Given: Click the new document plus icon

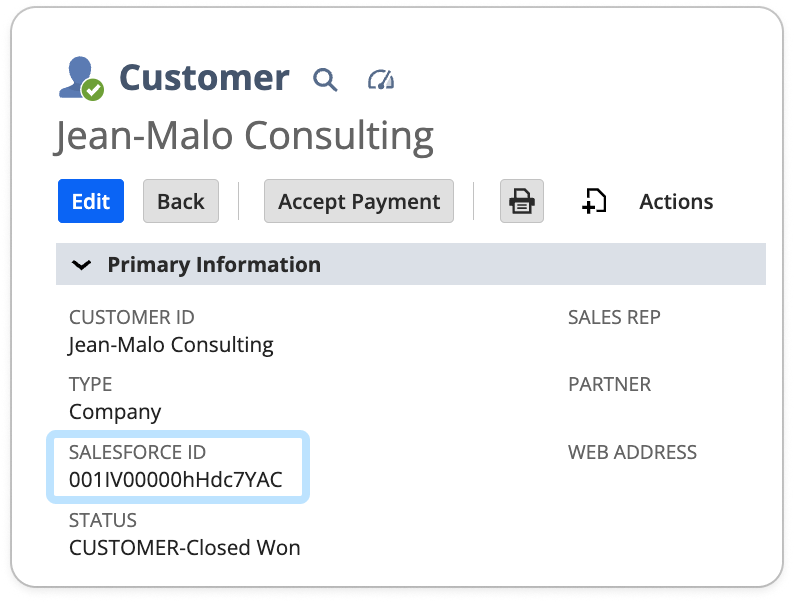Looking at the screenshot, I should point(594,201).
